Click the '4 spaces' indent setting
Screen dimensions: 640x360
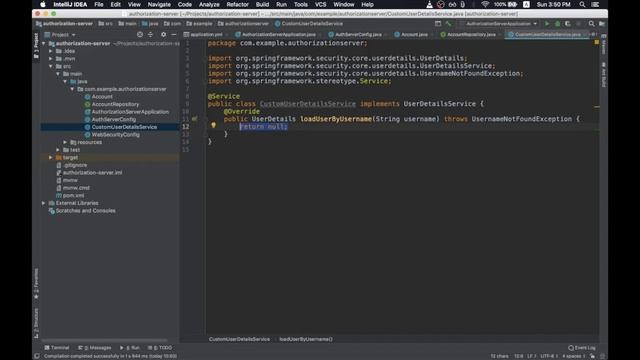573,356
